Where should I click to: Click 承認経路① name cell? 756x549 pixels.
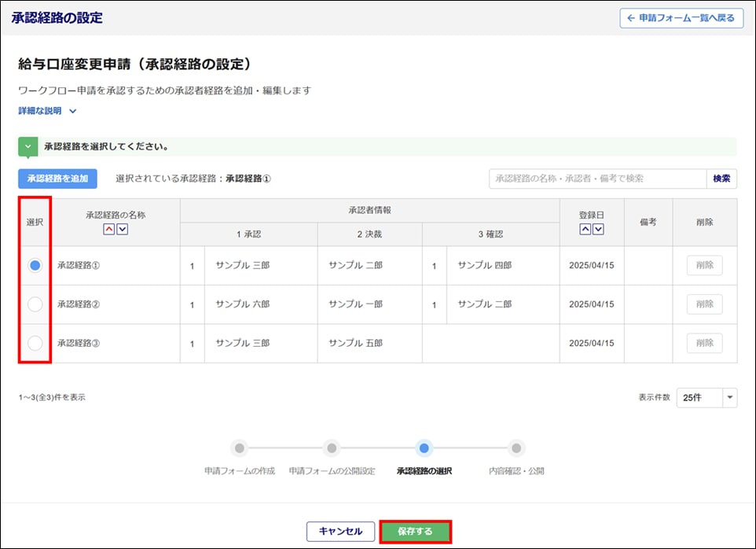click(x=116, y=265)
